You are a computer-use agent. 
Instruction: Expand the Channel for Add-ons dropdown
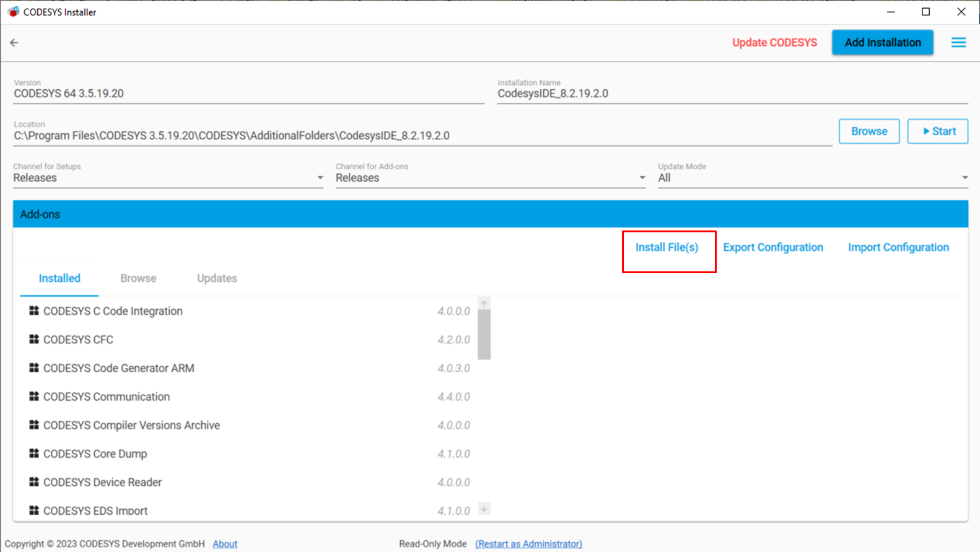tap(642, 178)
